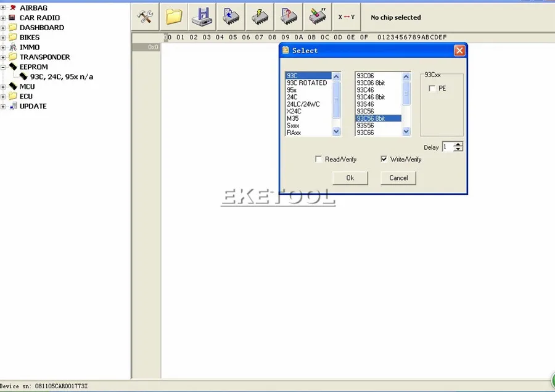Enable the PE checkbox
Screen dimensions: 555x392
point(432,89)
